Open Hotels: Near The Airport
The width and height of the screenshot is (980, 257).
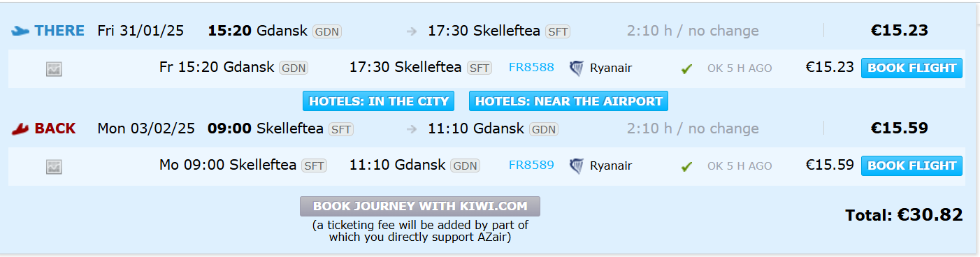568,101
